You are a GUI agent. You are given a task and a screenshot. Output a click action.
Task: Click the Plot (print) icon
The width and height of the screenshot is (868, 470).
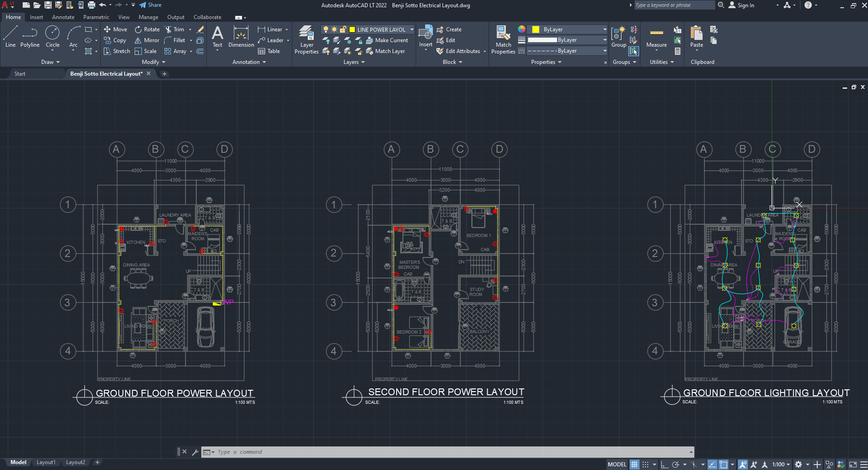click(x=91, y=5)
